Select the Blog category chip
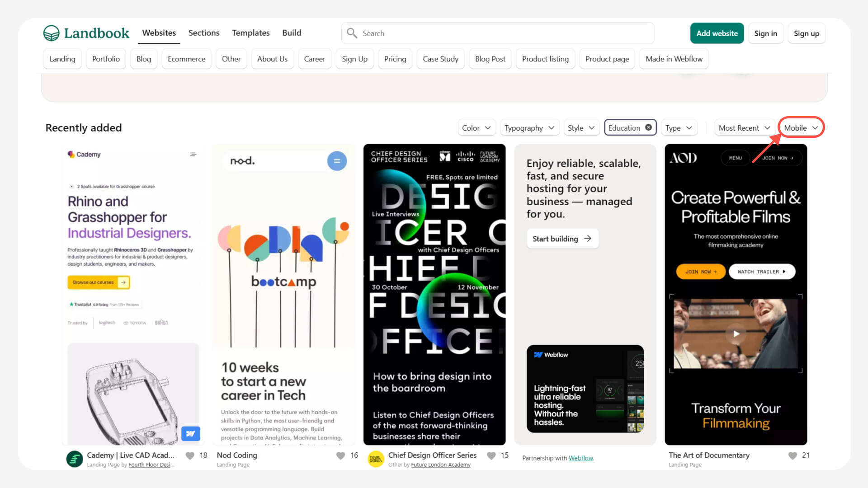The width and height of the screenshot is (868, 488). (144, 59)
